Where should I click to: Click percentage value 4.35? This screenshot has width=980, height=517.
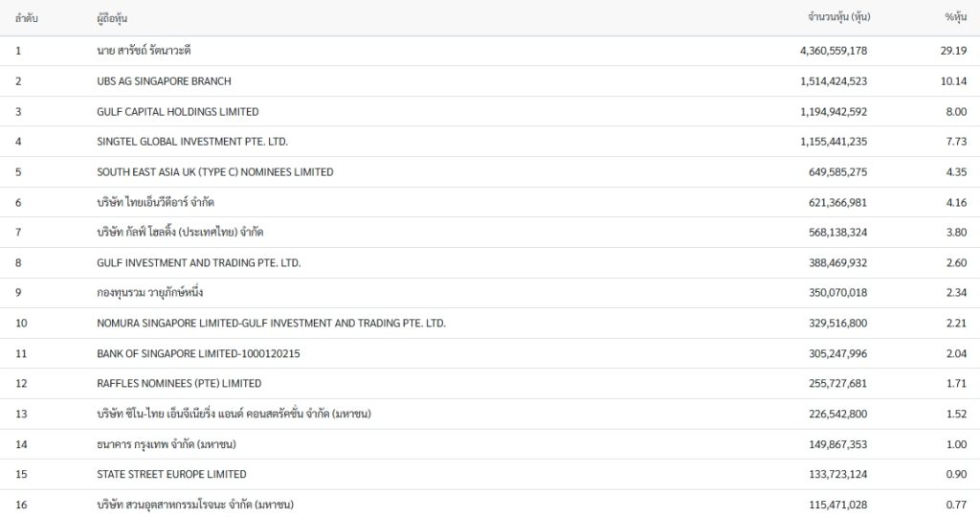[x=956, y=172]
